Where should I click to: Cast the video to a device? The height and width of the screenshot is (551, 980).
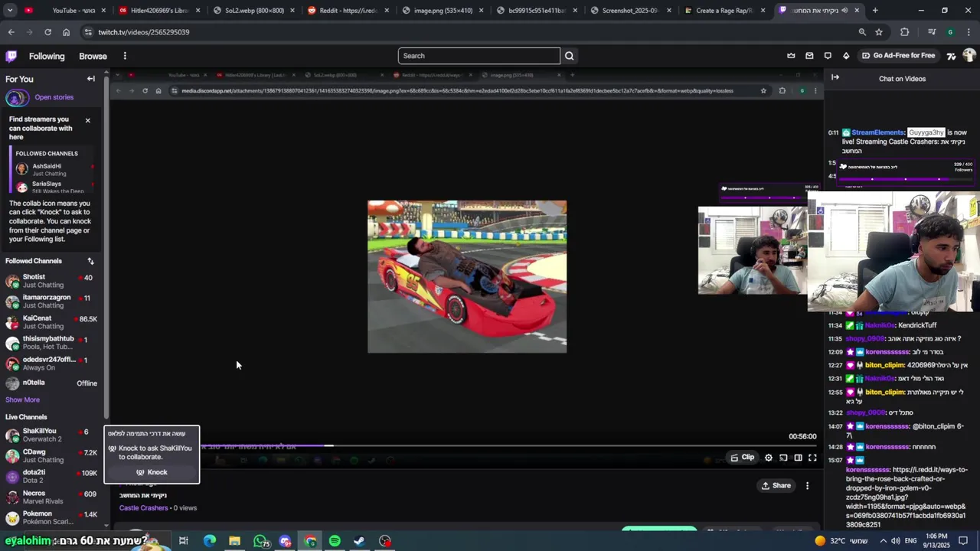783,458
